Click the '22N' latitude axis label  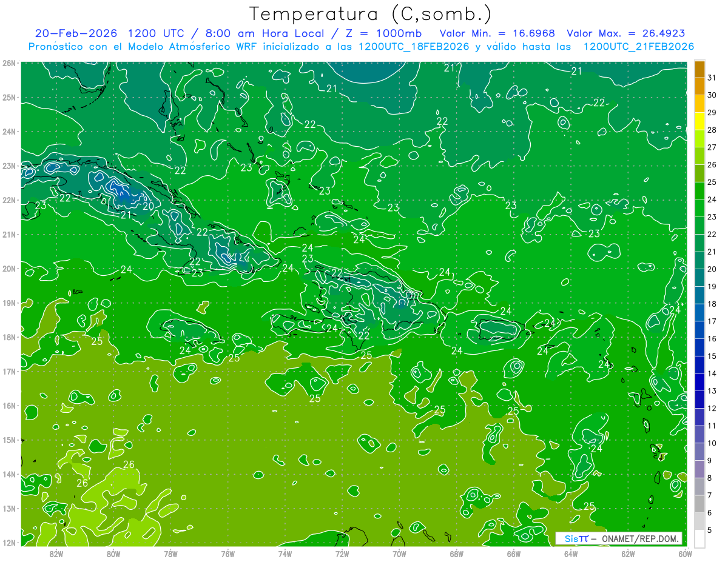(8, 200)
